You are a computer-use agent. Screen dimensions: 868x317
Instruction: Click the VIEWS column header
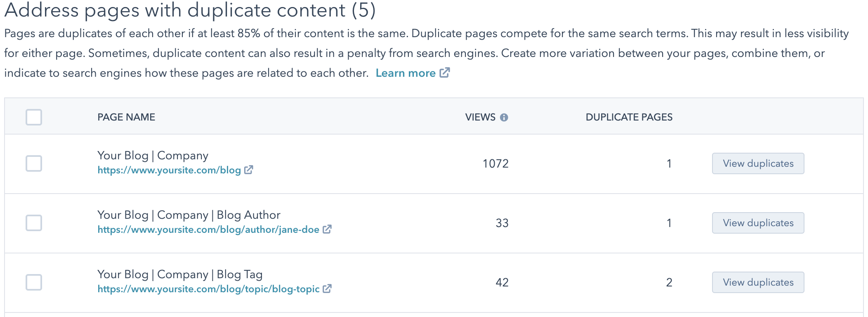480,117
